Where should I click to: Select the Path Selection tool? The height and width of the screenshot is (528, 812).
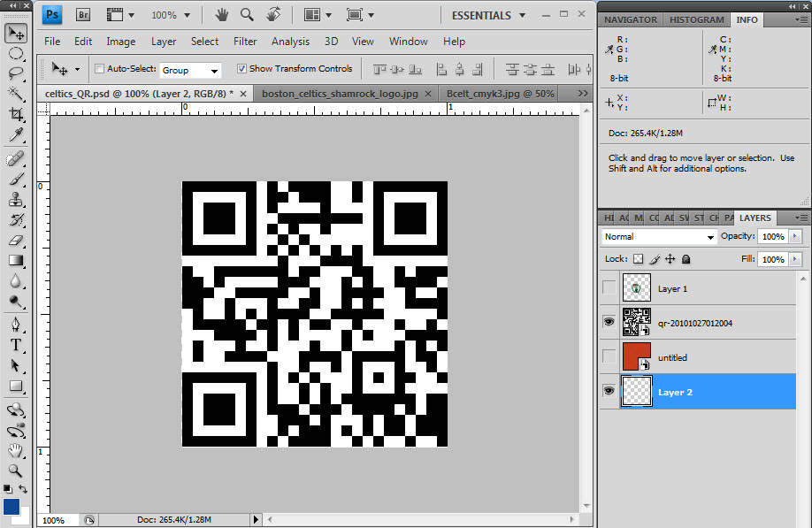(16, 365)
